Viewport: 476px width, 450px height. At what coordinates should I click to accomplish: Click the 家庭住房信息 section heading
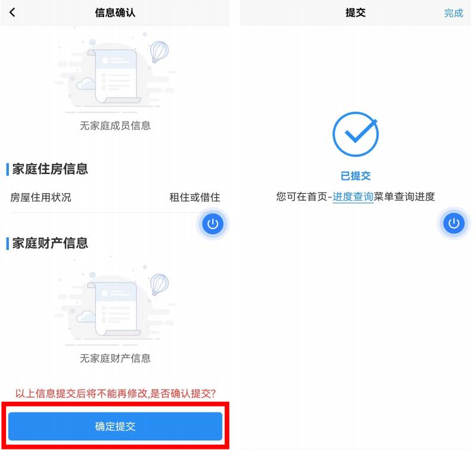click(x=50, y=169)
